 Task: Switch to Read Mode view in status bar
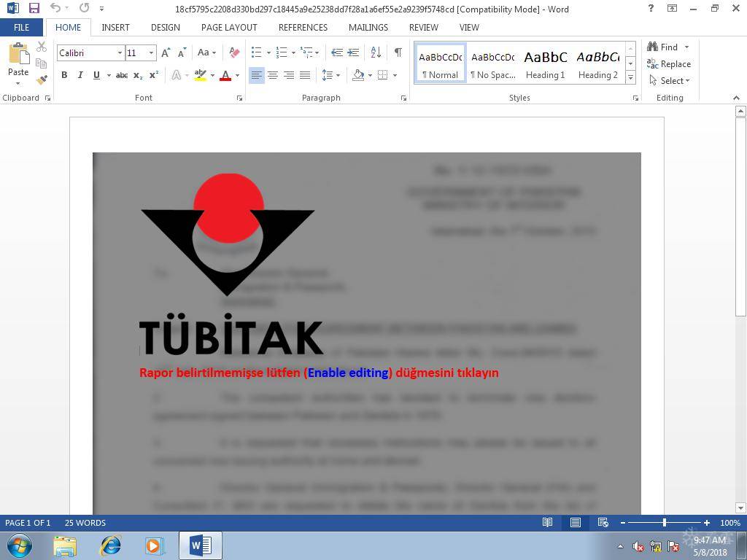point(547,522)
